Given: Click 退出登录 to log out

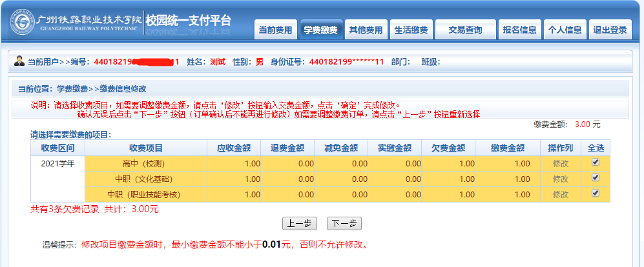Looking at the screenshot, I should (610, 30).
